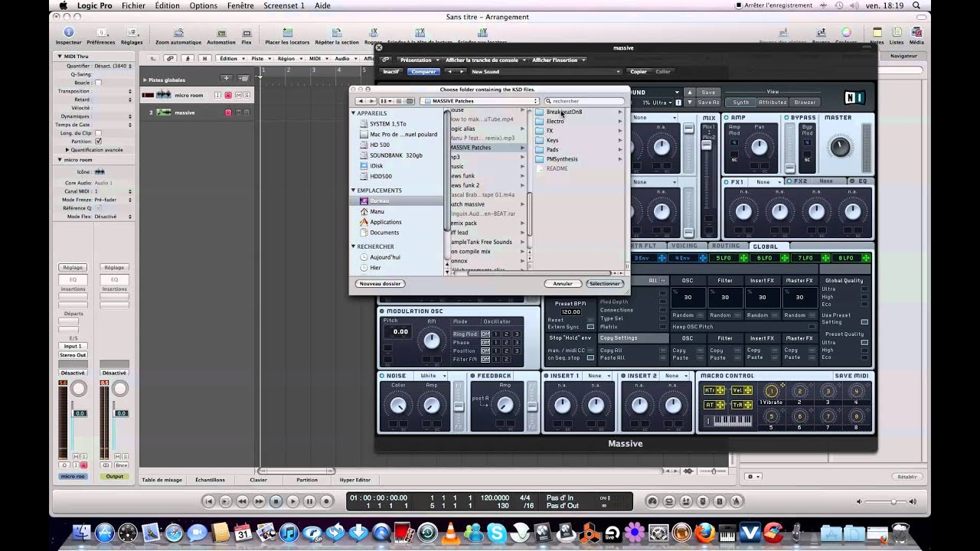
Task: Toggle the Boucle checkbox in inspector
Action: click(98, 82)
